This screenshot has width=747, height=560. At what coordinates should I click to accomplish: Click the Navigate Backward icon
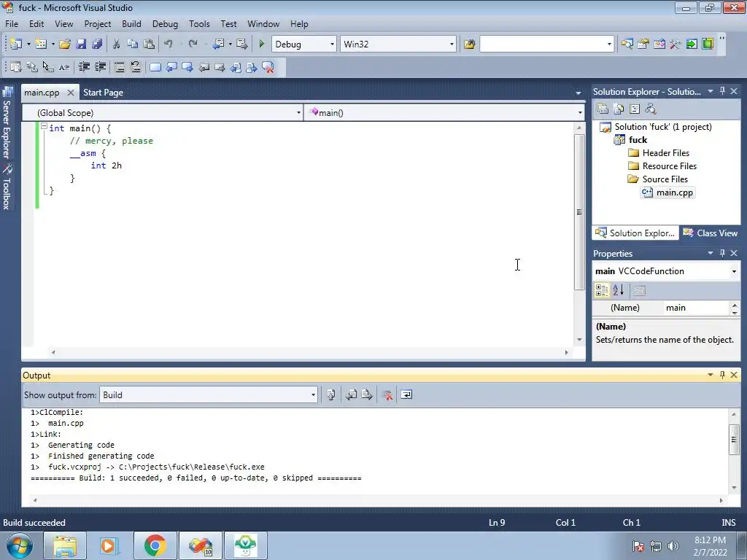coord(218,44)
